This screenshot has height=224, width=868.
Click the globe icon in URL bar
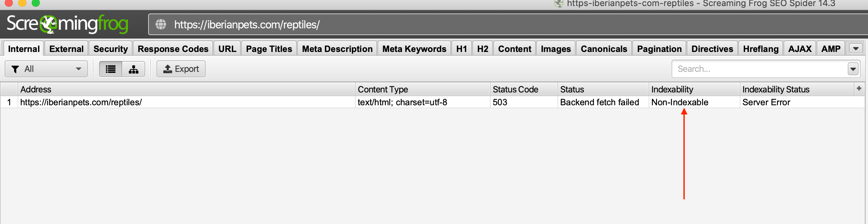pos(161,24)
